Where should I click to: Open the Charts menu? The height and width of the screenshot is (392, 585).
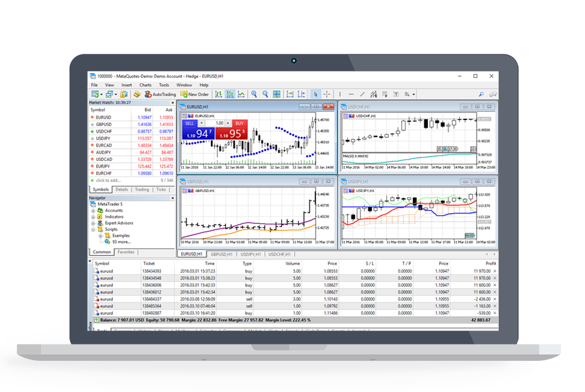pos(145,85)
